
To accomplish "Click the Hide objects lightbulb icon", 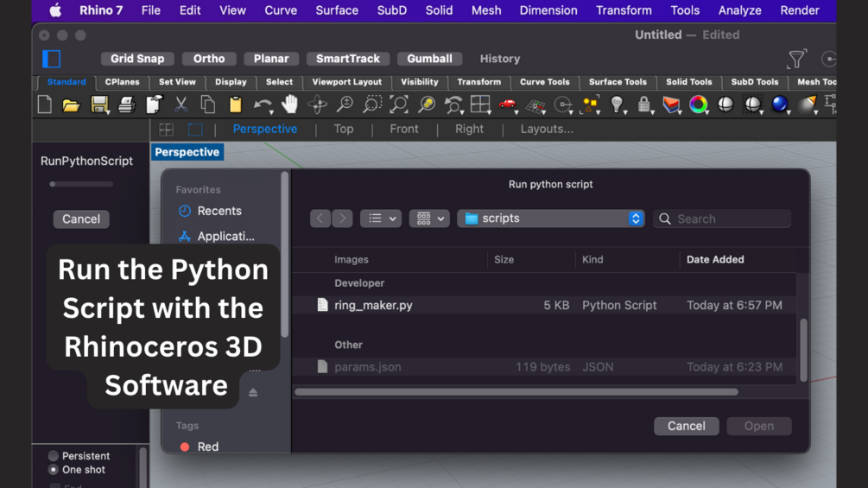I will (x=617, y=105).
